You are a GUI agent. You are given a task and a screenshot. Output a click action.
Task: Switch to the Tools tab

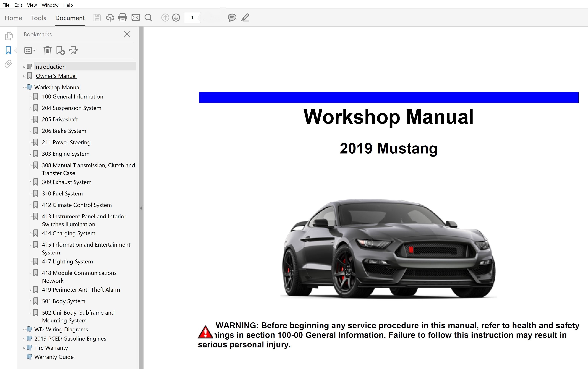39,18
